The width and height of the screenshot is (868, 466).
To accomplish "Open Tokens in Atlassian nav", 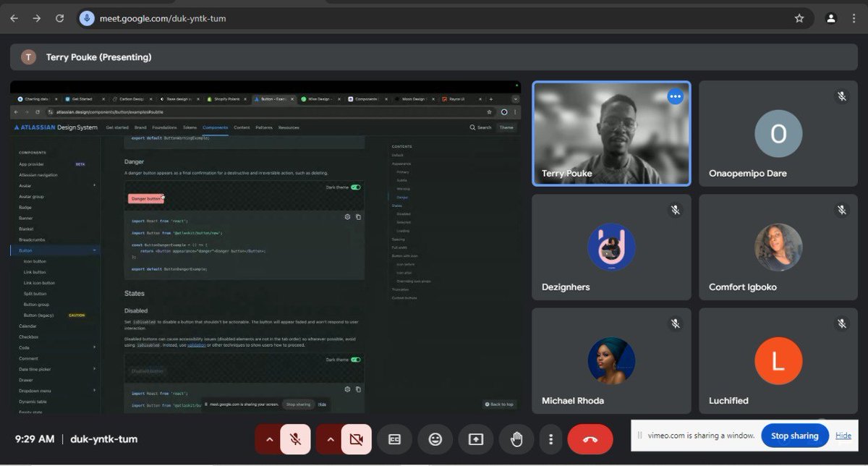I will (190, 127).
